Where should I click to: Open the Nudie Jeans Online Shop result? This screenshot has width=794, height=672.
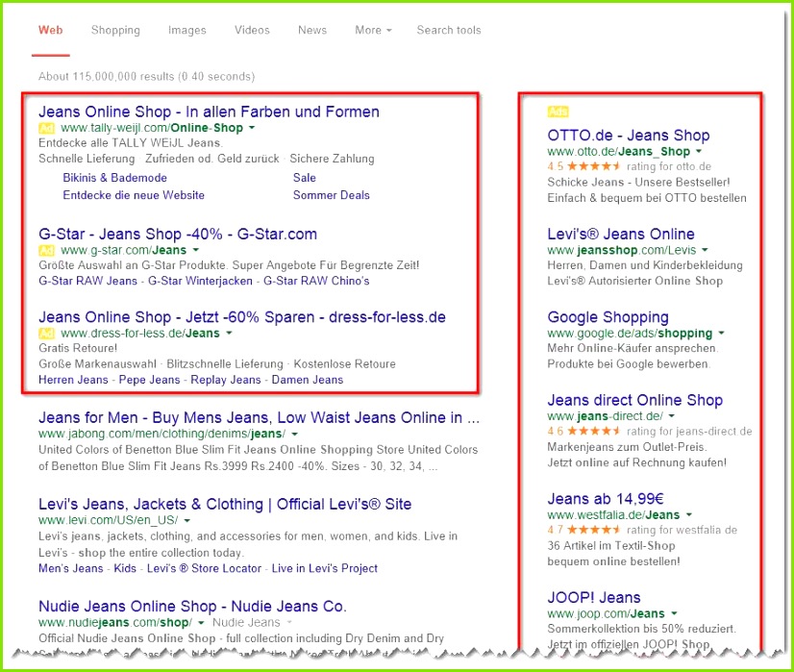[x=192, y=607]
